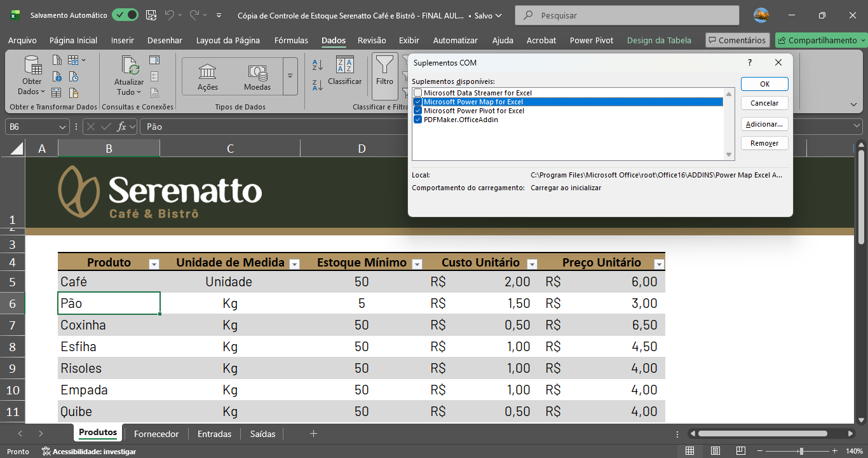The image size is (868, 458).
Task: Sort descending with the Z-to-A icon
Action: [318, 85]
